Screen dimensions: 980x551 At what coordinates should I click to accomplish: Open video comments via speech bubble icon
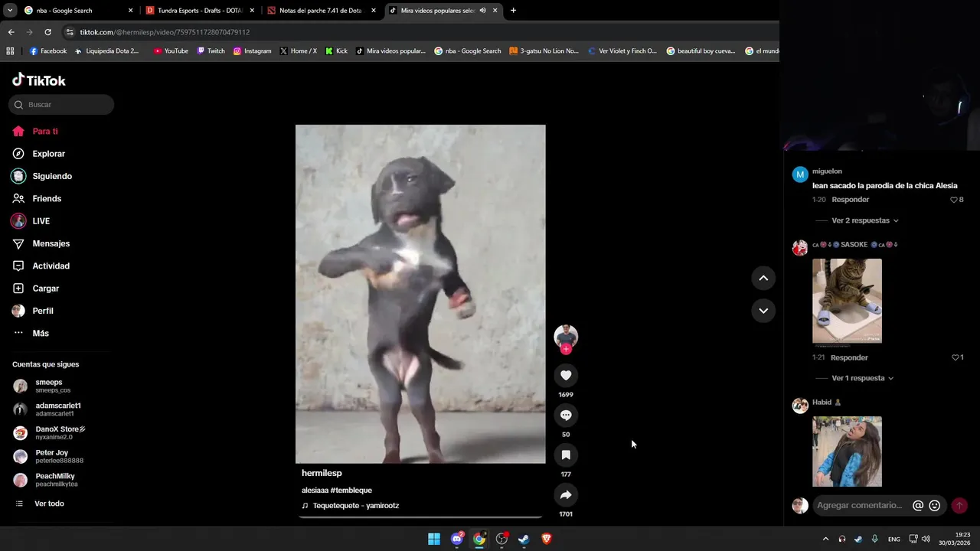coord(566,415)
